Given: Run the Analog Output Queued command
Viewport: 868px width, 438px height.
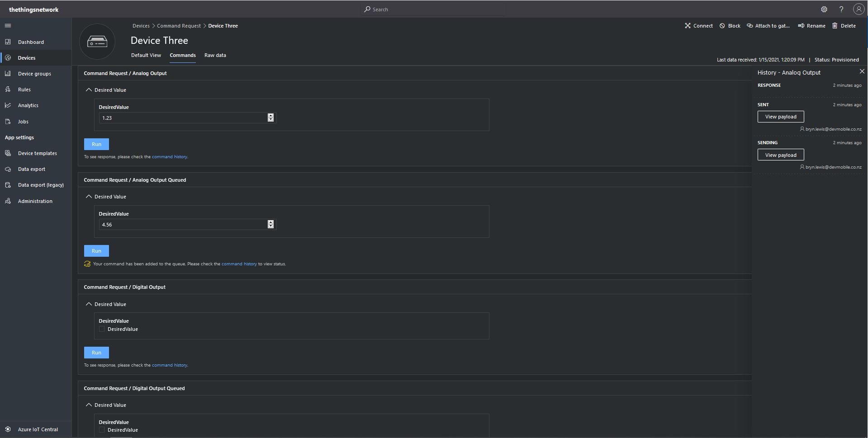Looking at the screenshot, I should click(96, 251).
